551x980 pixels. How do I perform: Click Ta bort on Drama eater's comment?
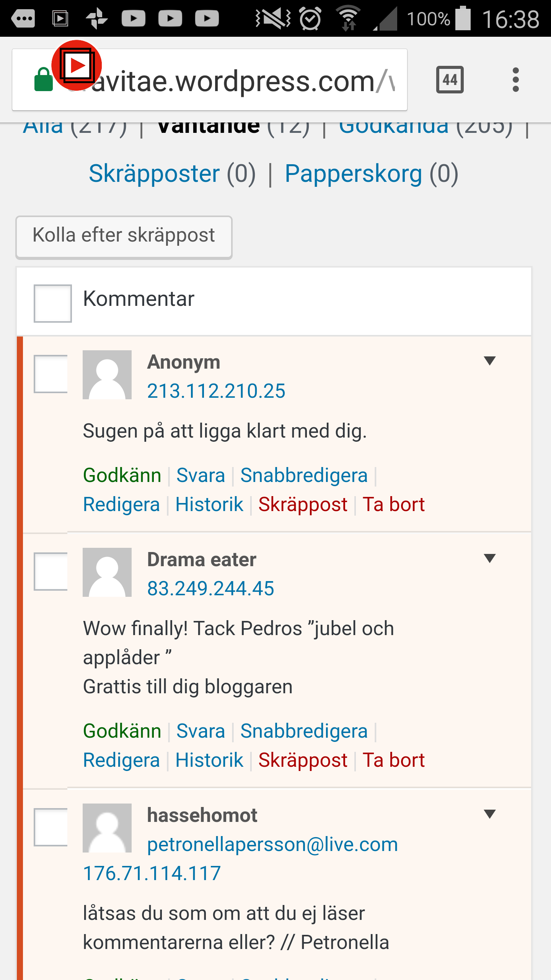[393, 760]
